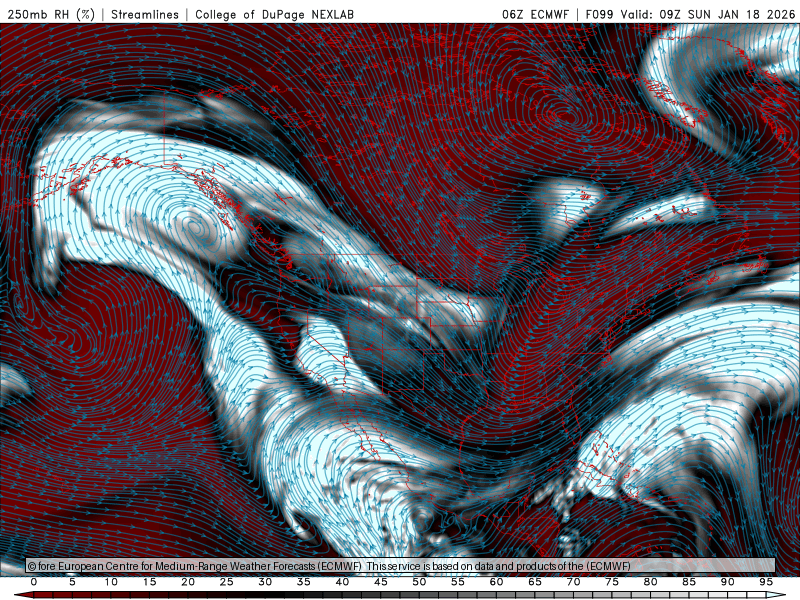Screen dimensions: 800x600
Task: Click the "10" colorbar tick label
Action: (x=111, y=582)
